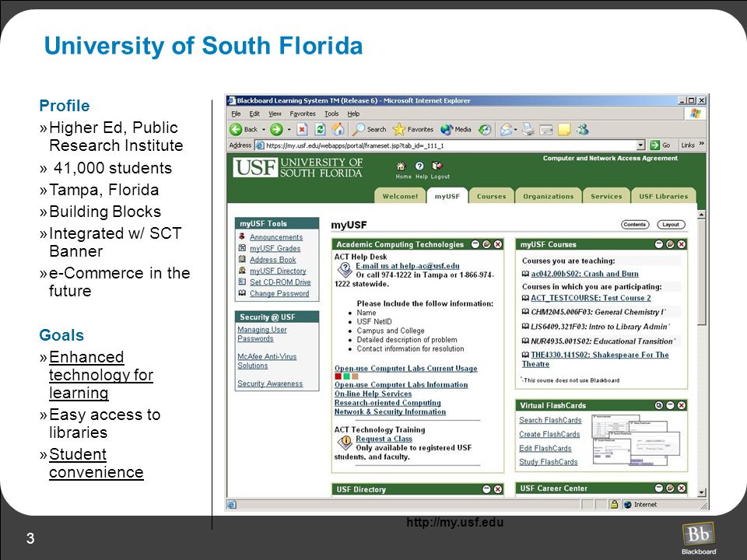The width and height of the screenshot is (747, 560).
Task: Open the browser Help menu
Action: (353, 114)
